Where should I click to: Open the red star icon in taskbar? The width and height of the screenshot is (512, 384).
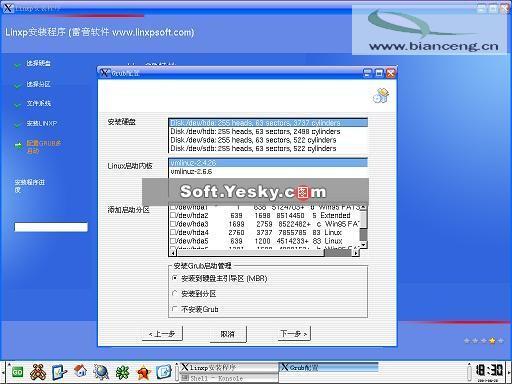point(143,372)
